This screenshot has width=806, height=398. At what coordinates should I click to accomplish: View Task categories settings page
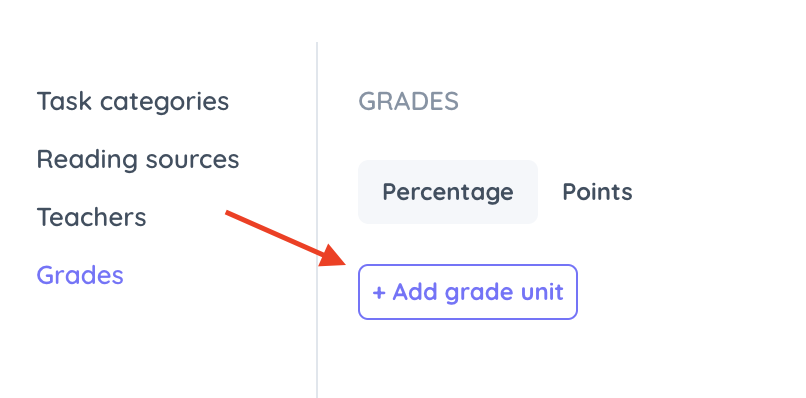[133, 101]
